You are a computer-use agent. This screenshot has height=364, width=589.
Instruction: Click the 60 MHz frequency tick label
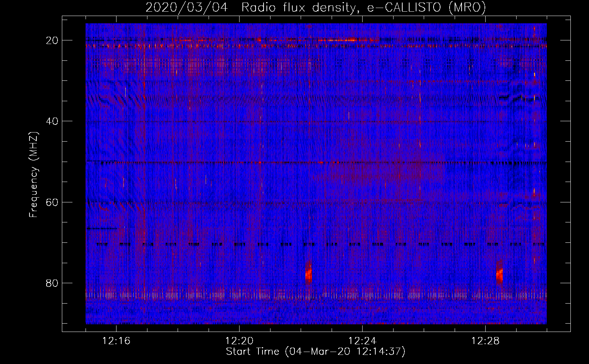(52, 202)
